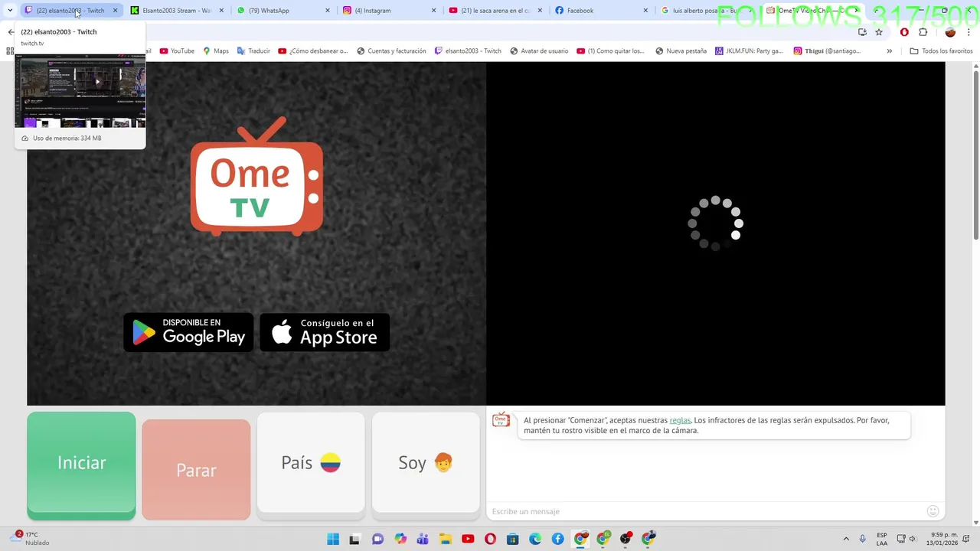Switch to the WhatsApp tab
This screenshot has width=980, height=551.
(282, 11)
